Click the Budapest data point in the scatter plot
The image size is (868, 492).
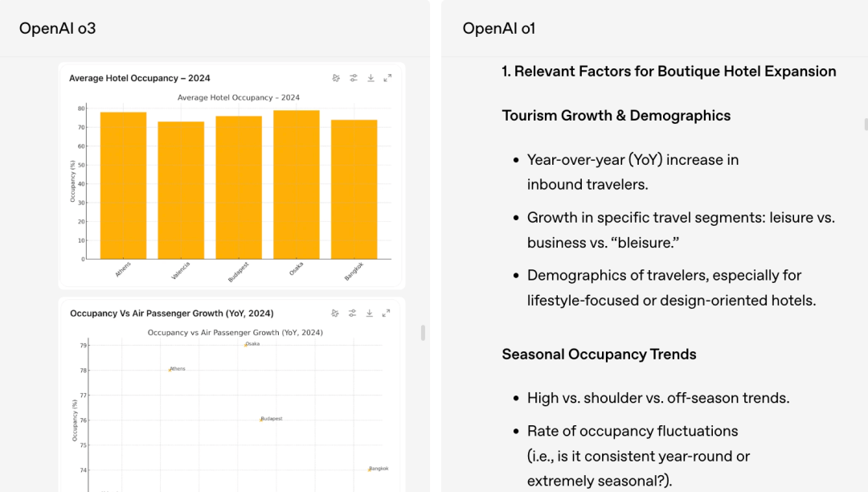click(x=260, y=419)
